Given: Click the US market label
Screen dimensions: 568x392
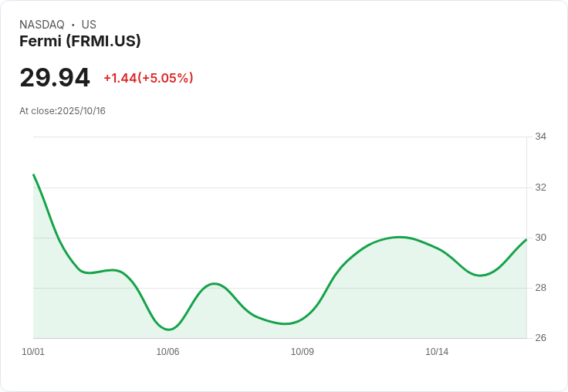Looking at the screenshot, I should click(x=89, y=25).
